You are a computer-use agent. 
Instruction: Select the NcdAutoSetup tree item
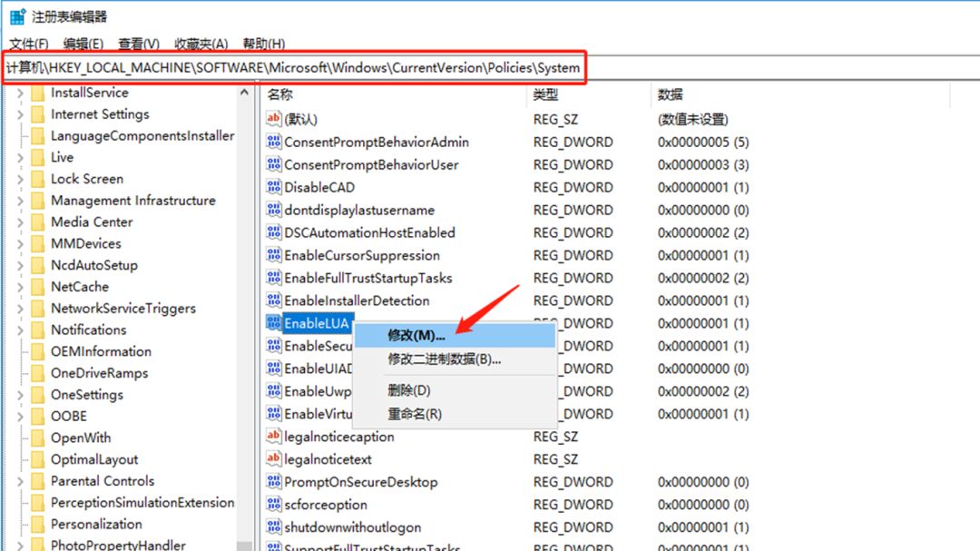pos(94,265)
